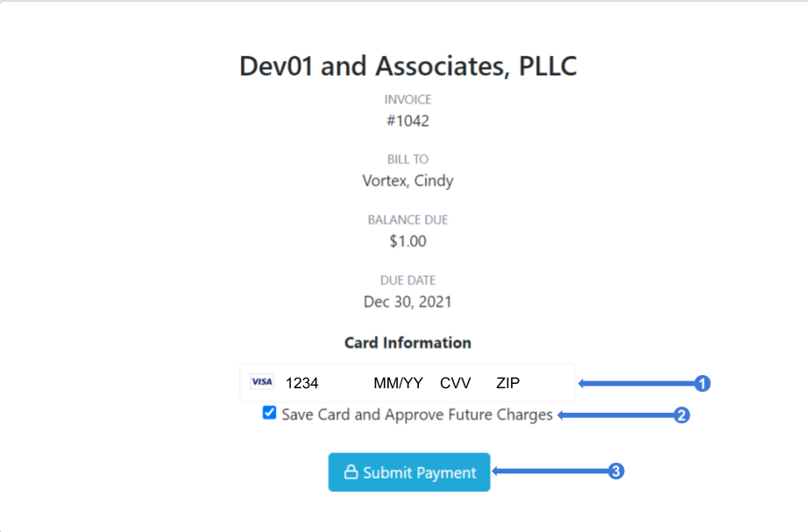The image size is (808, 532).
Task: Click the invoice #1042 label
Action: [x=408, y=121]
